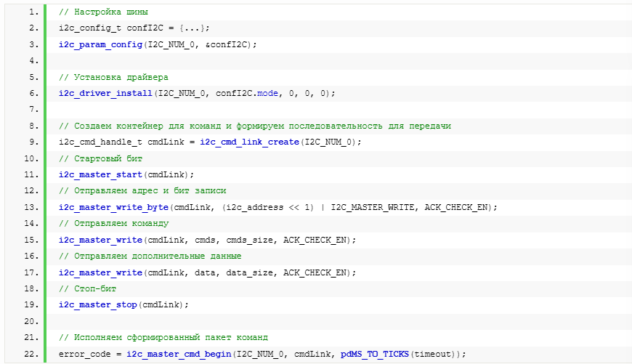This screenshot has height=364, width=632.
Task: Click i2c_master_write link with cmds arguments
Action: (x=101, y=240)
